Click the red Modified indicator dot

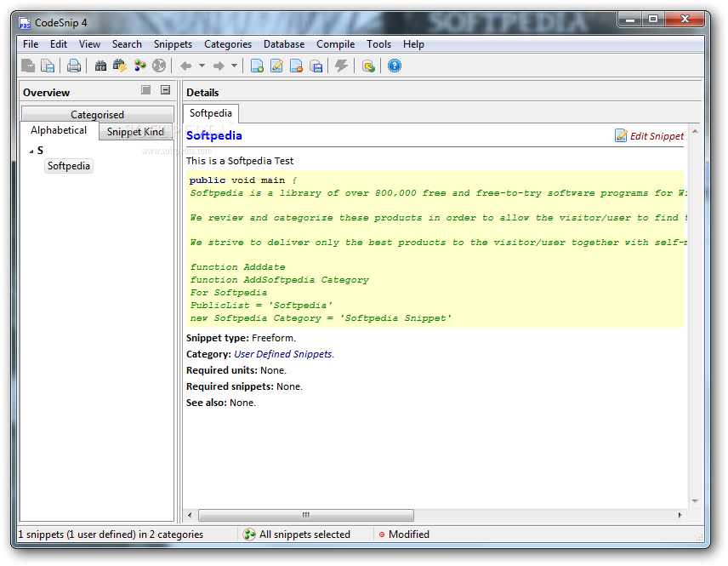[x=382, y=535]
